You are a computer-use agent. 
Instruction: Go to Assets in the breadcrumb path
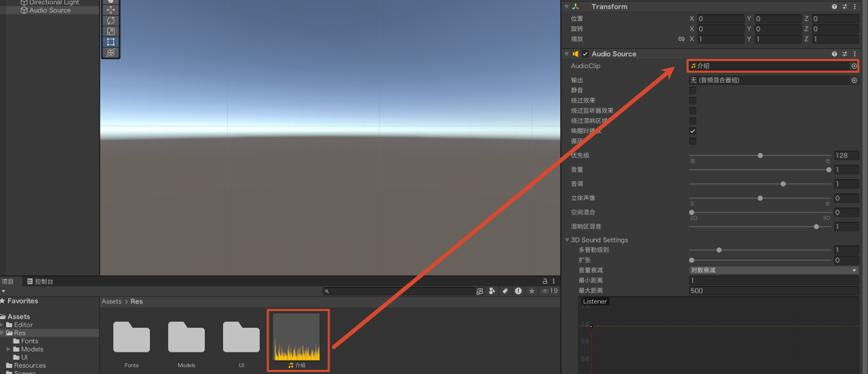(112, 301)
